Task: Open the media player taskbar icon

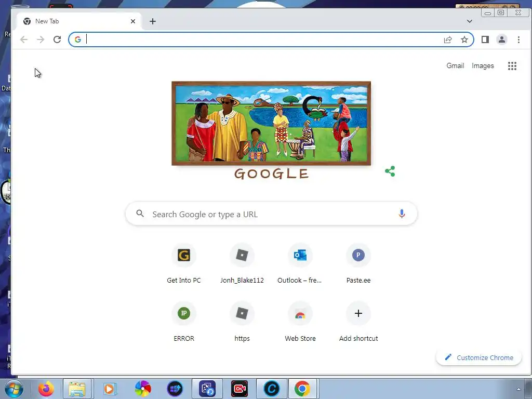Action: [110, 389]
